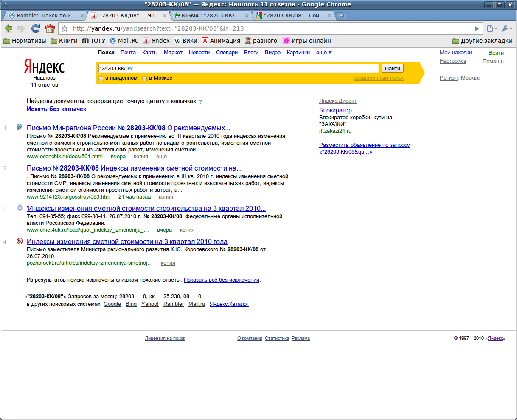517x420 pixels.
Task: Open result 'Письмо Минрегиона России № 28203-КК/08'
Action: [129, 128]
